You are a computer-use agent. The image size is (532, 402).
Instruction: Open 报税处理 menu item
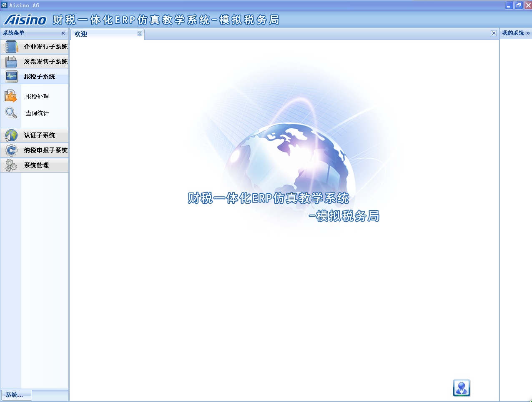(37, 96)
